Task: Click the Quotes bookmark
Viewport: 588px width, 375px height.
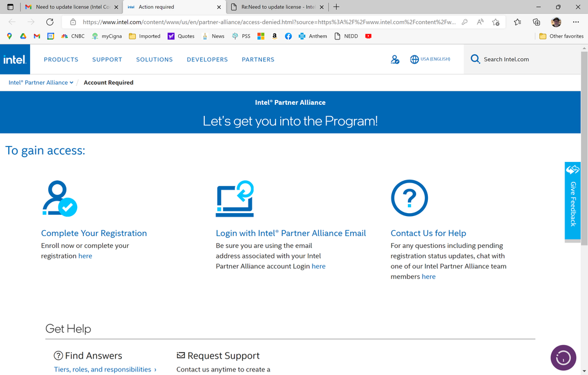Action: point(181,36)
